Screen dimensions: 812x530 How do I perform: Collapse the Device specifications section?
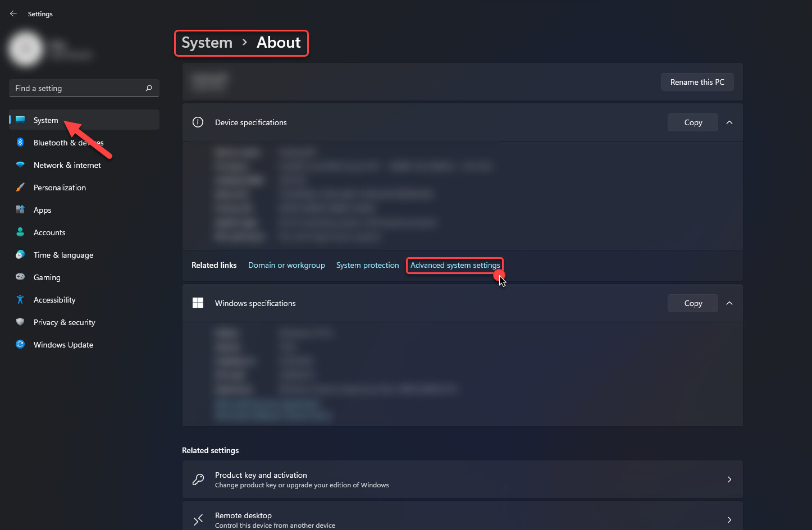coord(729,122)
